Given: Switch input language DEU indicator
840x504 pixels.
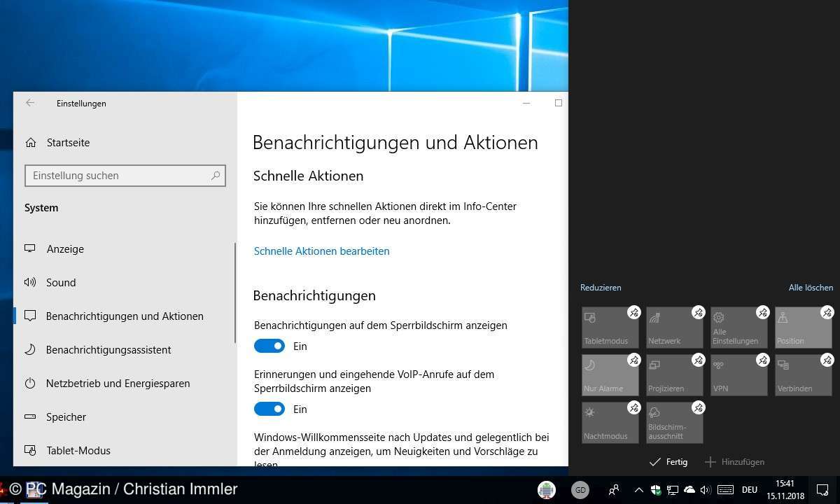Looking at the screenshot, I should (x=750, y=490).
